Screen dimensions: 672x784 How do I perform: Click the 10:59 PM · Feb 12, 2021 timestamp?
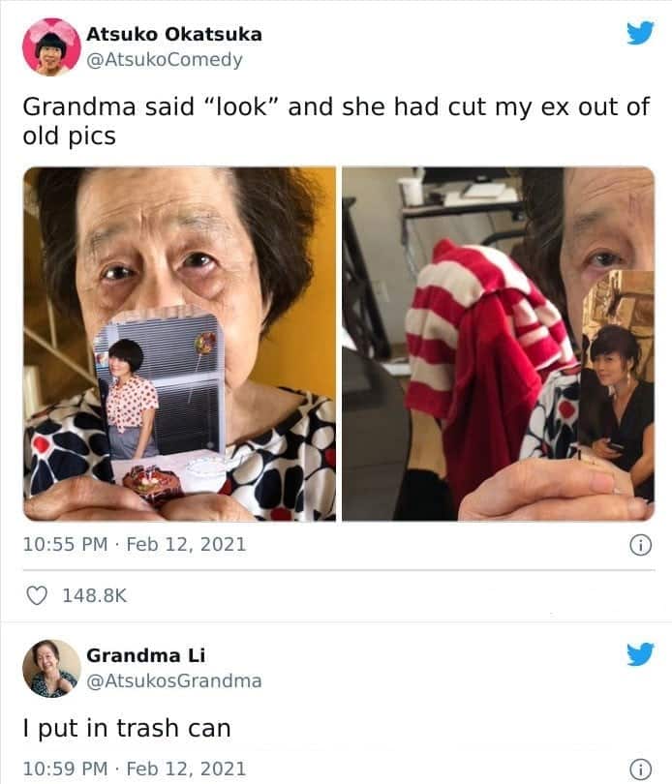[x=135, y=769]
